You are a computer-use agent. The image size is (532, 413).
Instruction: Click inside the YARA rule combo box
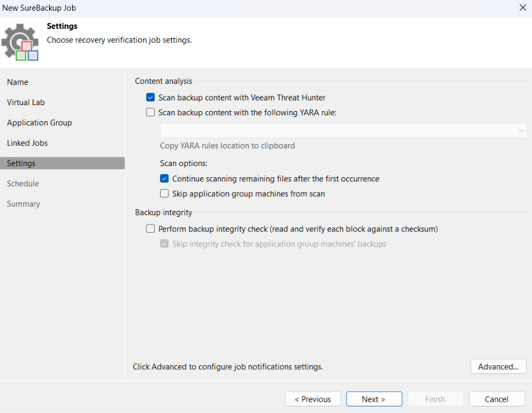tap(337, 131)
